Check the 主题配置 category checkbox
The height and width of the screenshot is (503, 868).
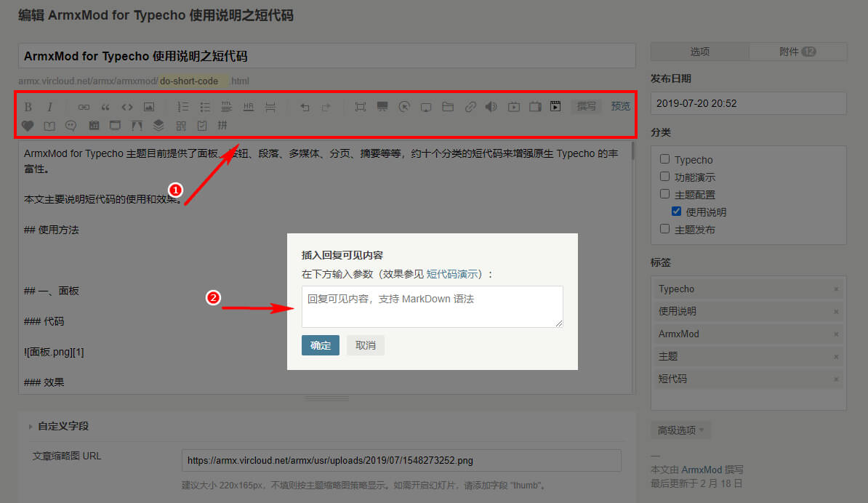[665, 193]
